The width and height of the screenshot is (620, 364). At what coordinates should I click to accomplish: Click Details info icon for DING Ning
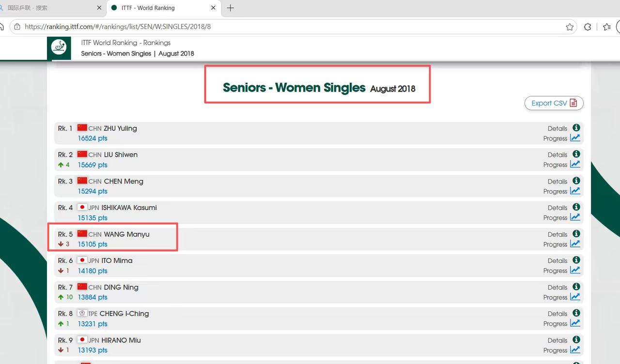pyautogui.click(x=576, y=287)
